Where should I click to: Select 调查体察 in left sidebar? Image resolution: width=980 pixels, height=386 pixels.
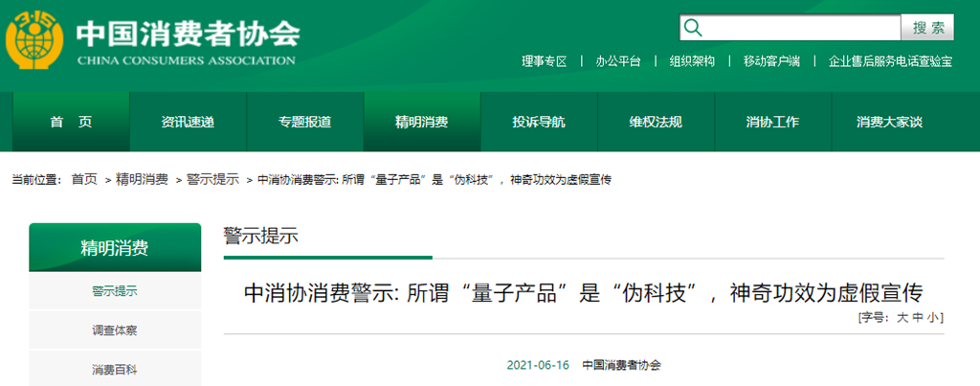click(115, 330)
